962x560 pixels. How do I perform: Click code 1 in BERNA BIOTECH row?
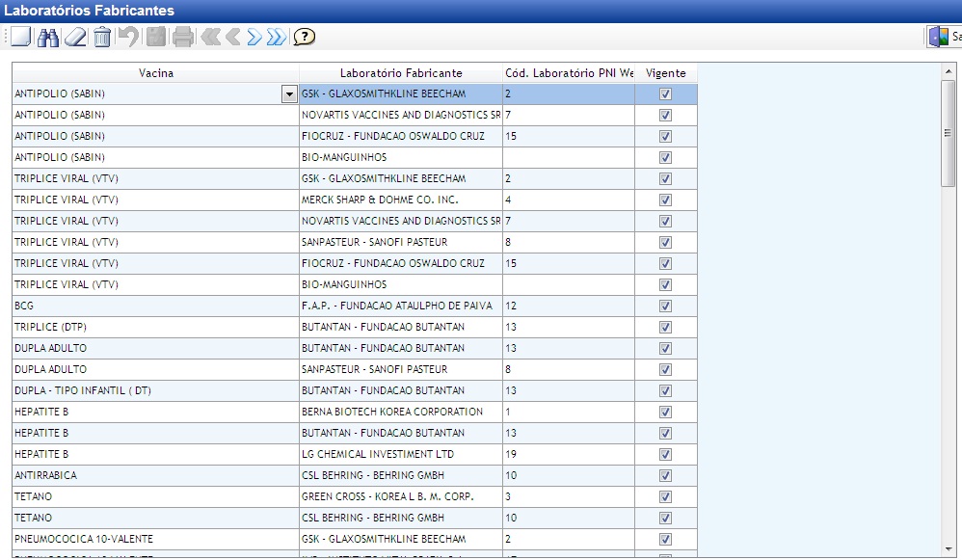[569, 413]
